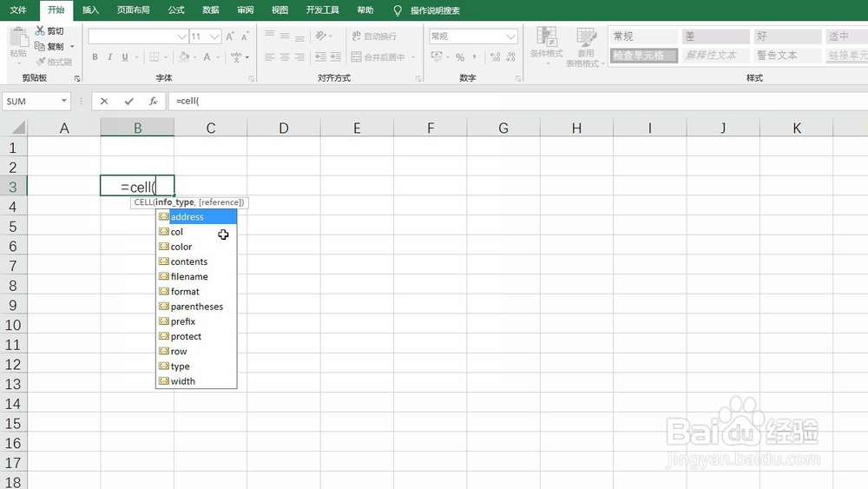
Task: Apply the 警告文本 warning text style
Action: click(x=787, y=56)
